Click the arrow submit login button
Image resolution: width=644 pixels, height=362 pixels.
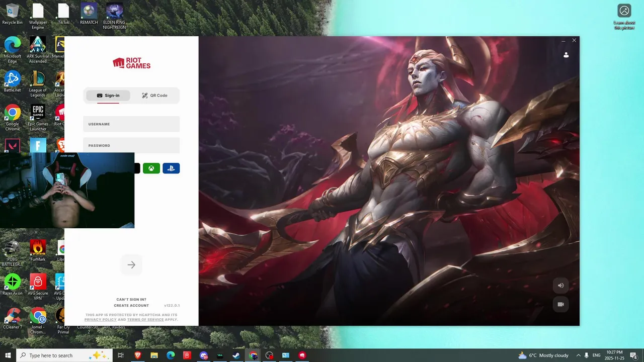[x=131, y=265]
